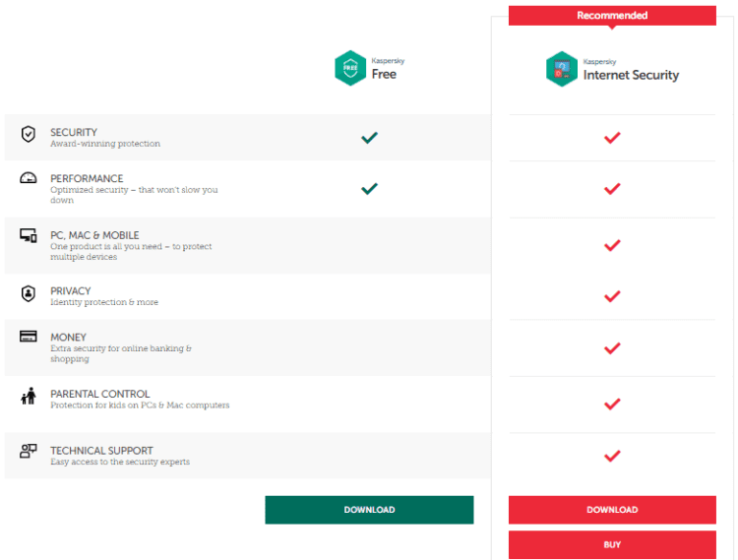This screenshot has height=560, width=738.
Task: Click the red Parental Control checkmark
Action: coord(612,404)
